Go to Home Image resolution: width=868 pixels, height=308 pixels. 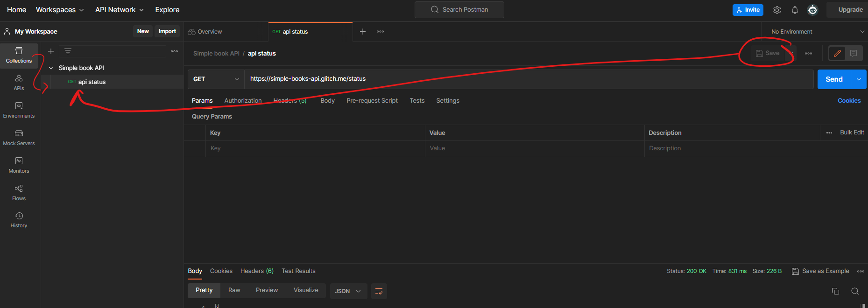pos(16,10)
